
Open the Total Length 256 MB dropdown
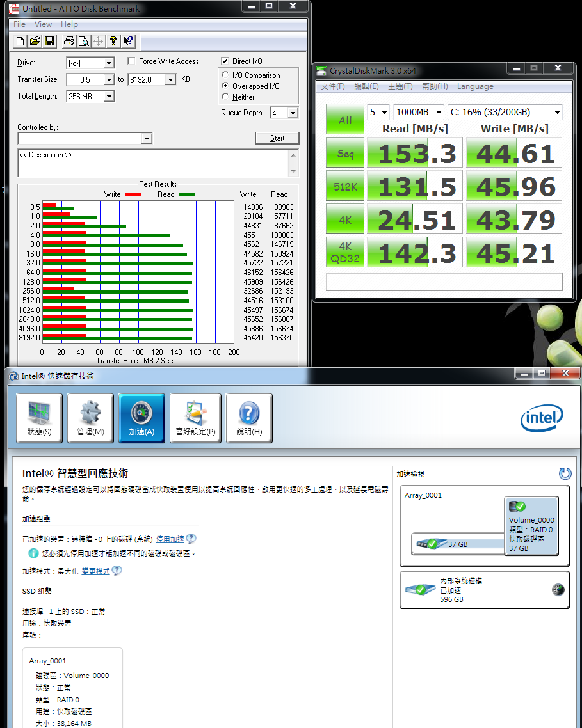click(109, 97)
